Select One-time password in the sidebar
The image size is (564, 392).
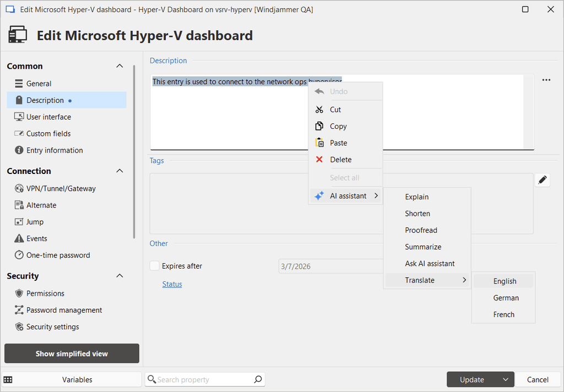point(58,255)
